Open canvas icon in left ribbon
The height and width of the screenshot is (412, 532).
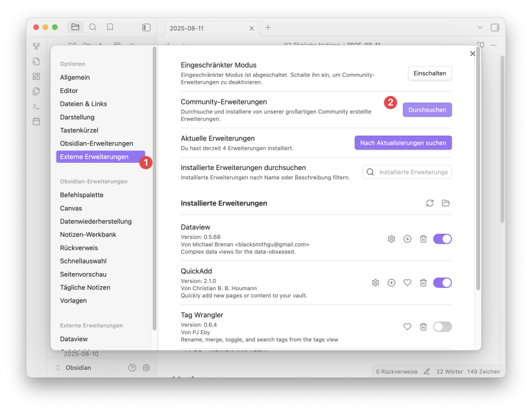click(36, 77)
